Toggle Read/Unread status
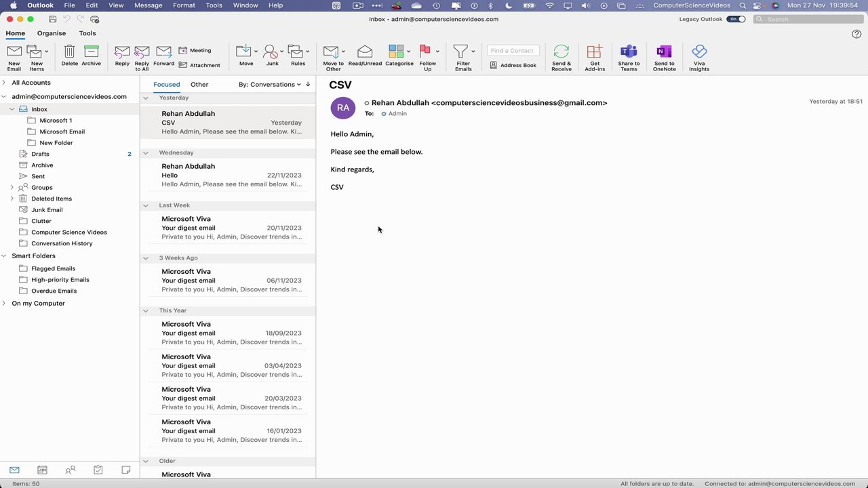Viewport: 868px width, 488px height. point(365,56)
